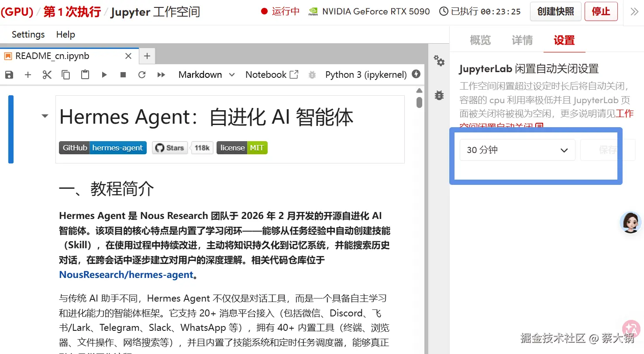This screenshot has width=644, height=354.
Task: Cut selected cell with the scissors icon
Action: coord(47,75)
